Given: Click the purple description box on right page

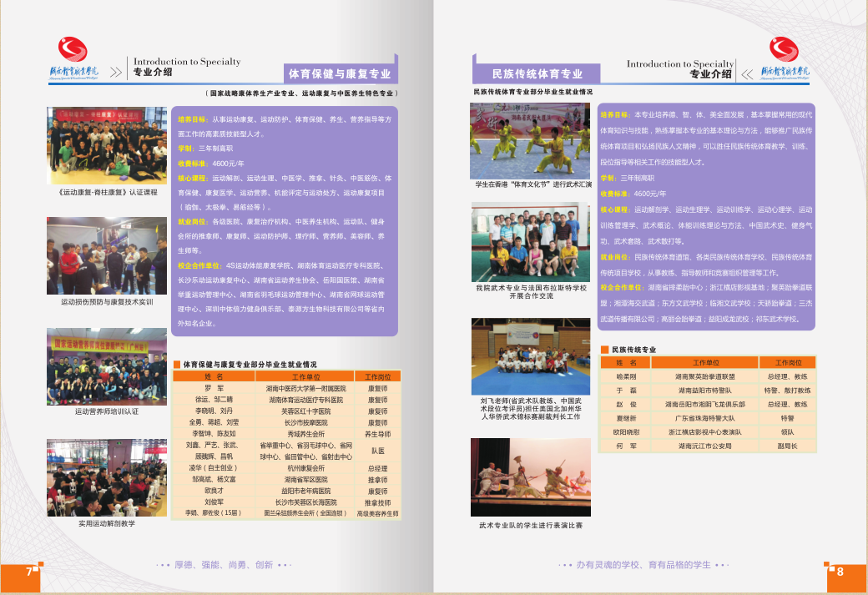Looking at the screenshot, I should point(706,216).
